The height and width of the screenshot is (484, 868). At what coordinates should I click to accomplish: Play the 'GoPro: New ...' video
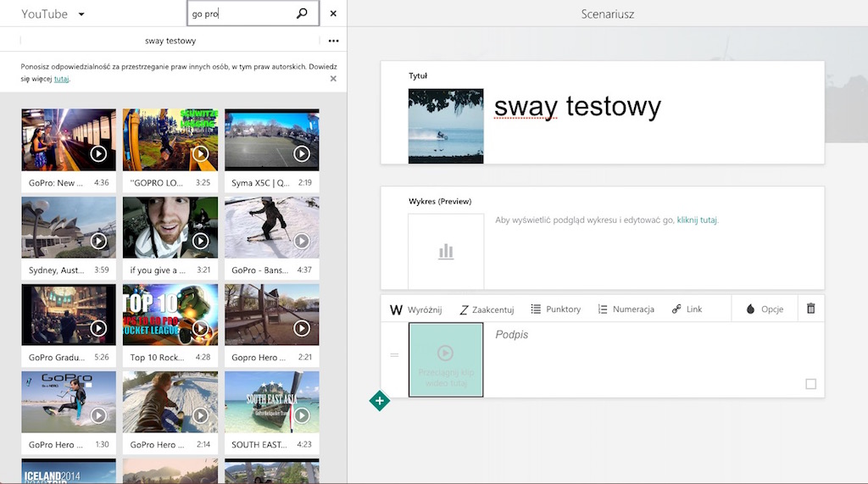[x=98, y=153]
